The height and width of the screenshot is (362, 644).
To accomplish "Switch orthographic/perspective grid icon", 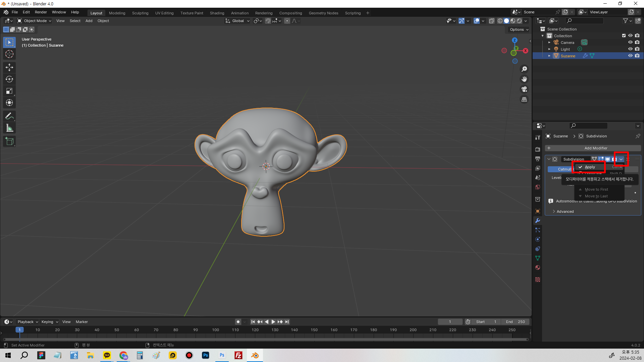I will pyautogui.click(x=524, y=100).
